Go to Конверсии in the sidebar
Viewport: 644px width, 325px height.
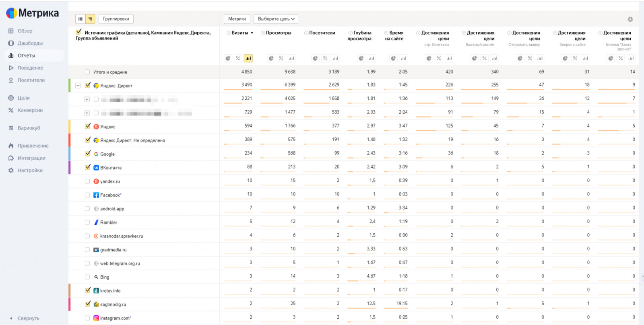point(30,110)
